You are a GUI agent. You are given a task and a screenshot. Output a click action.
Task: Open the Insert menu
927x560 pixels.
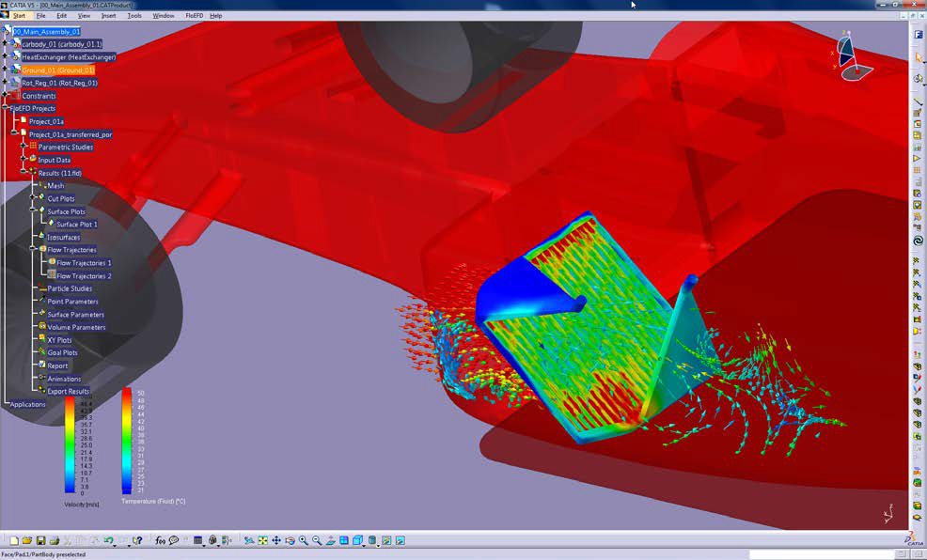(x=108, y=16)
